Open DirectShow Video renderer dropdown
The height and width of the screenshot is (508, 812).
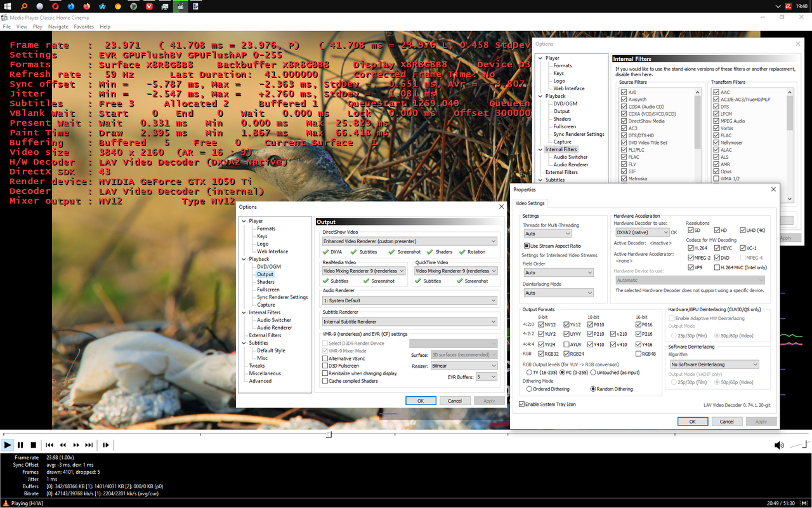click(409, 241)
